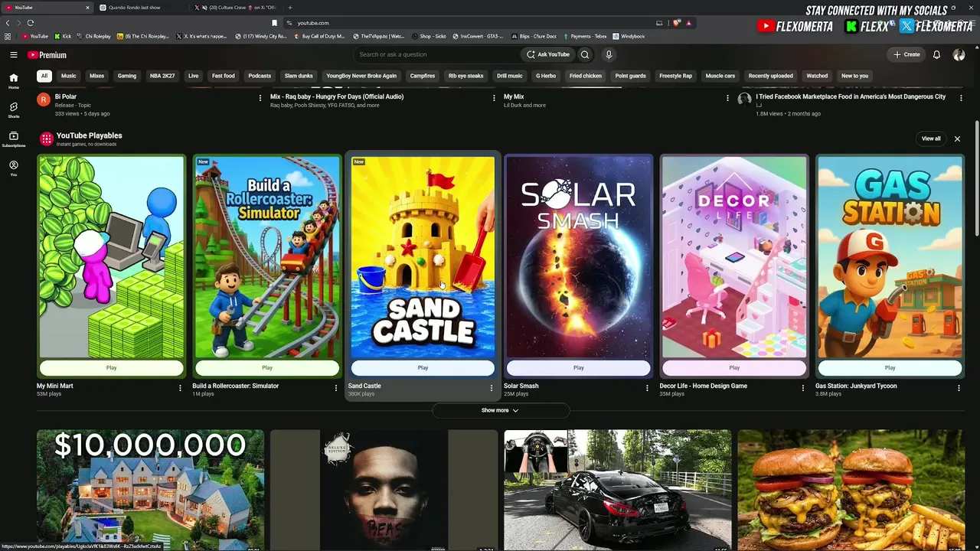
Task: Open the Chi Roleplay bookmark
Action: (95, 36)
